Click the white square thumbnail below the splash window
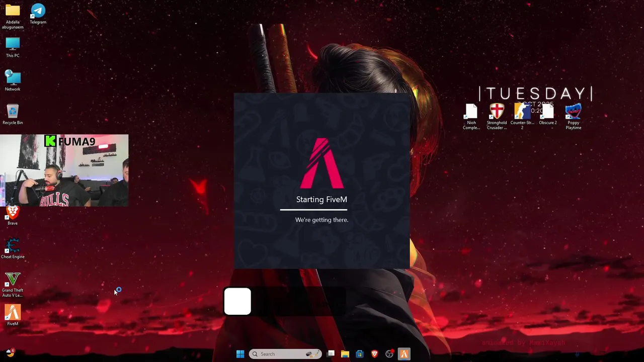Screen dimensions: 644x362 pos(237,301)
